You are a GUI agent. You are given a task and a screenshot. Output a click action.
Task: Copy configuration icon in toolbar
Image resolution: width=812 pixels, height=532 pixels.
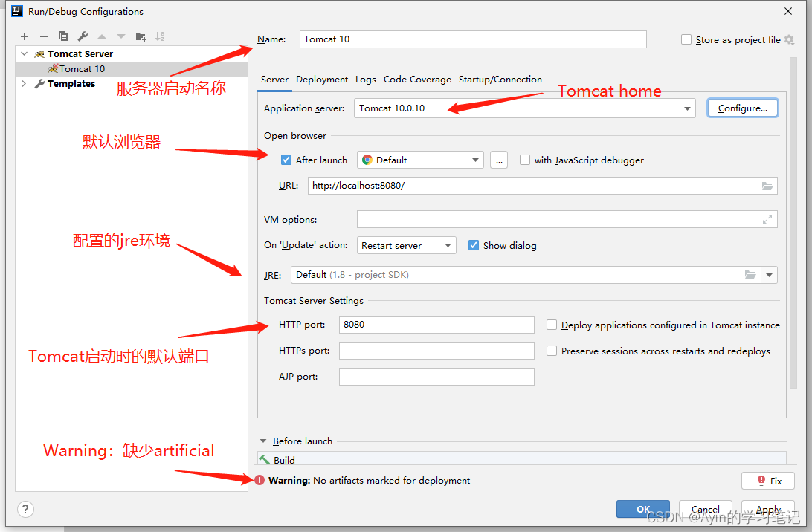point(63,36)
